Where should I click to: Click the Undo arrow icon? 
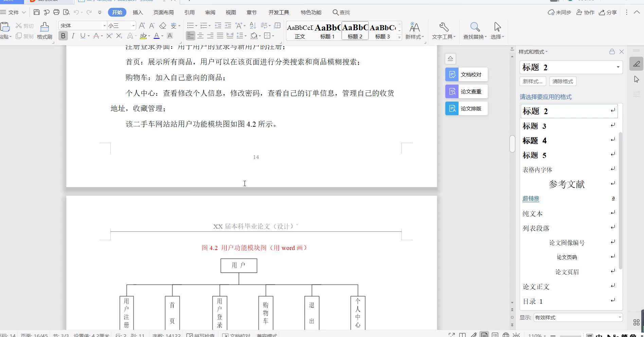[76, 12]
